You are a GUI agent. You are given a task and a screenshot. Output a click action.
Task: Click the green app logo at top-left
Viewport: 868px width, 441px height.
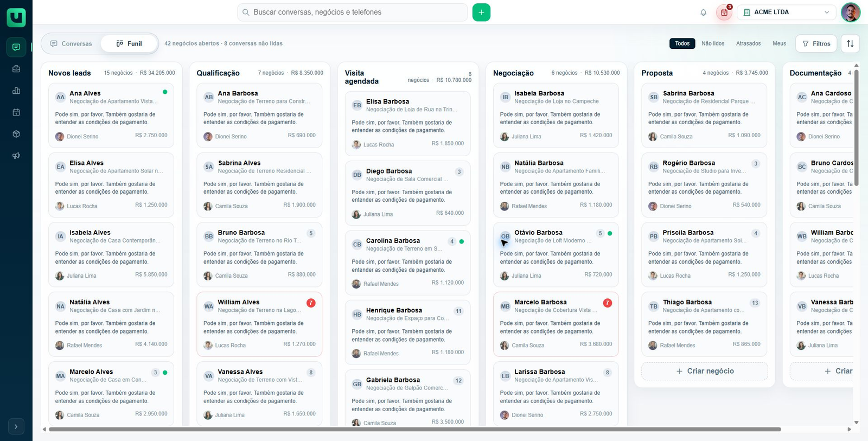[x=16, y=17]
